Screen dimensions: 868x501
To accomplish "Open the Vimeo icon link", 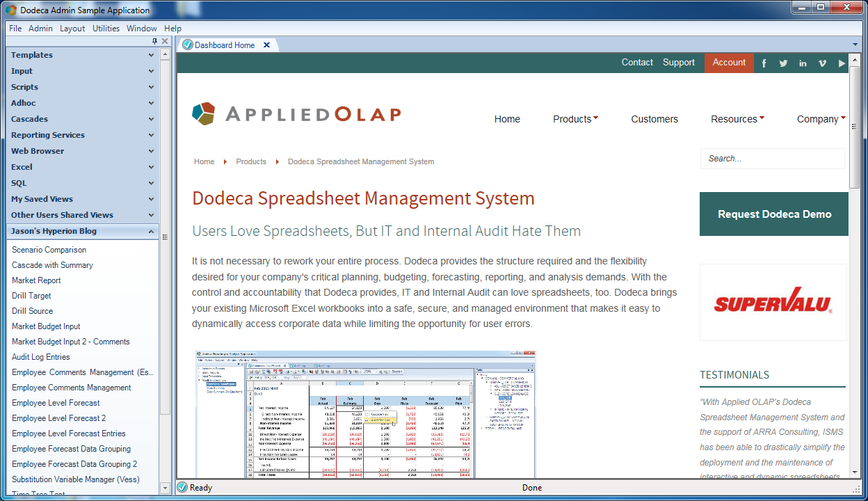I will pyautogui.click(x=822, y=63).
